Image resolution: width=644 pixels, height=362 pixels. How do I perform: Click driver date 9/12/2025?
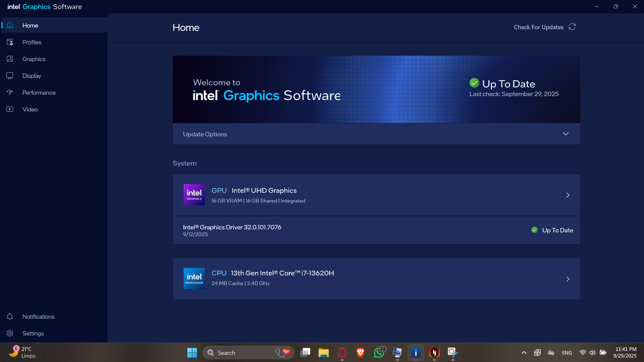[x=195, y=234]
